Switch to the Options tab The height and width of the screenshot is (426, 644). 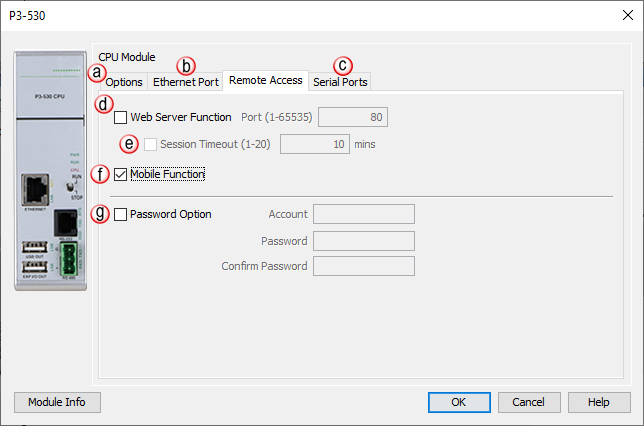click(125, 82)
